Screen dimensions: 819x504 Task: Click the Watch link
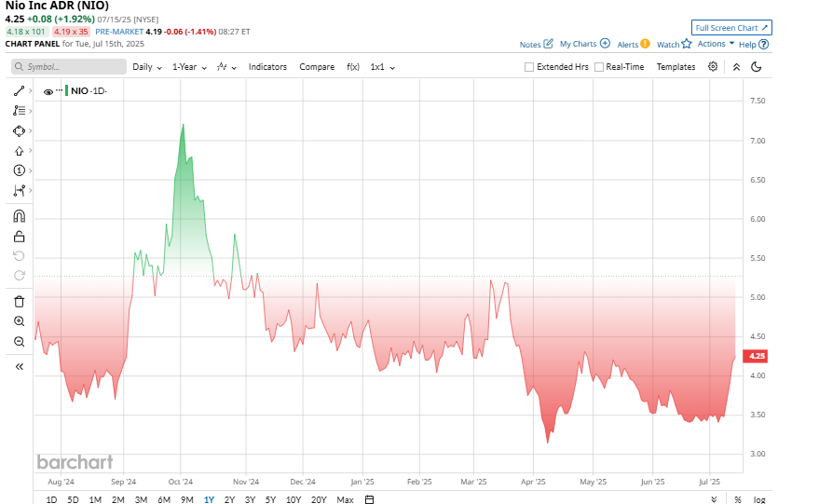coord(668,45)
